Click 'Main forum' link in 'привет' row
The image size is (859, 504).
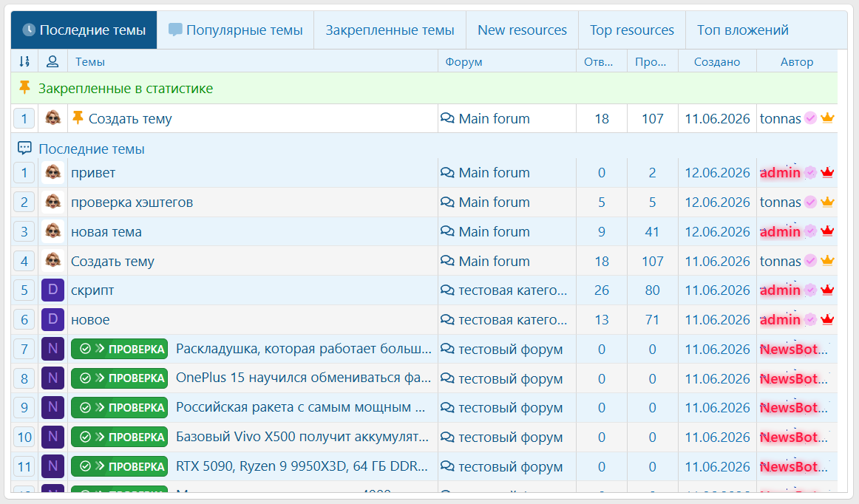click(x=494, y=173)
